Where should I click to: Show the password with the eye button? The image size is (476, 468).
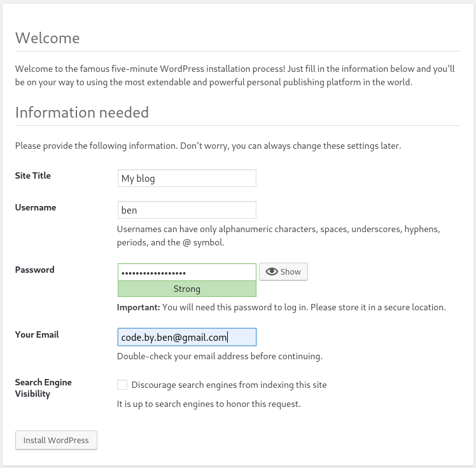tap(283, 272)
